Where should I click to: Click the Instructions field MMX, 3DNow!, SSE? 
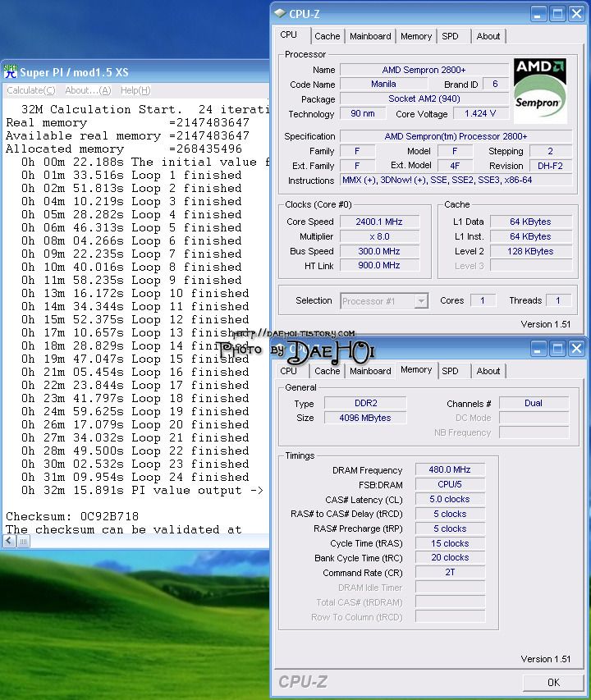pyautogui.click(x=456, y=180)
